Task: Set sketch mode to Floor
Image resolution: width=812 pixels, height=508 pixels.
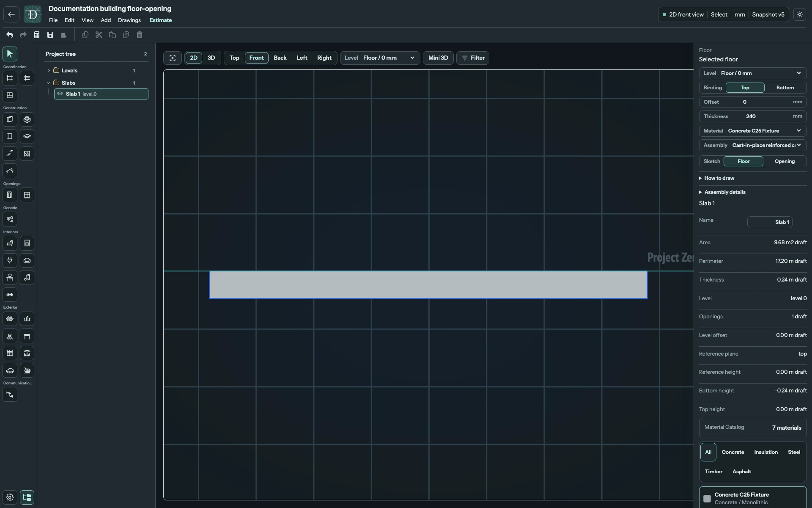Action: tap(743, 161)
